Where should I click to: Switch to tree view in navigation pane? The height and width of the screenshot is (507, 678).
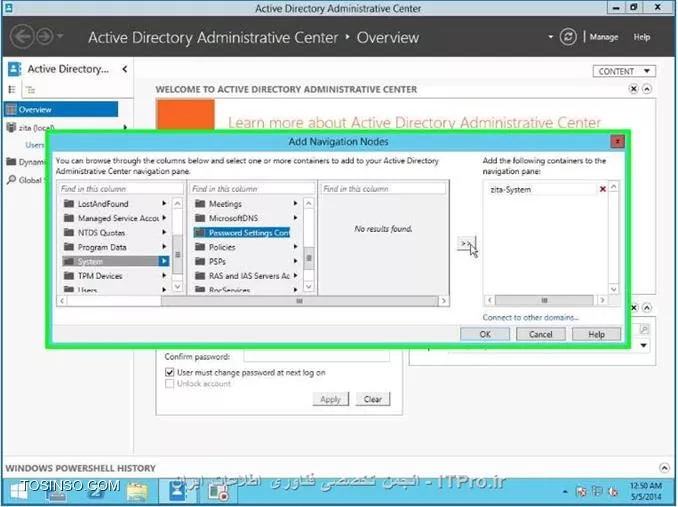pos(30,90)
